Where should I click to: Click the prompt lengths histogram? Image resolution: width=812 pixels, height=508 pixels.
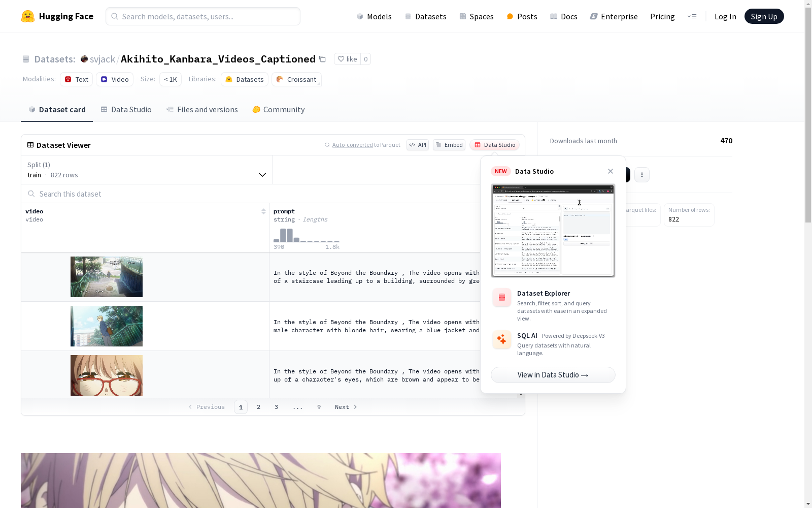307,235
